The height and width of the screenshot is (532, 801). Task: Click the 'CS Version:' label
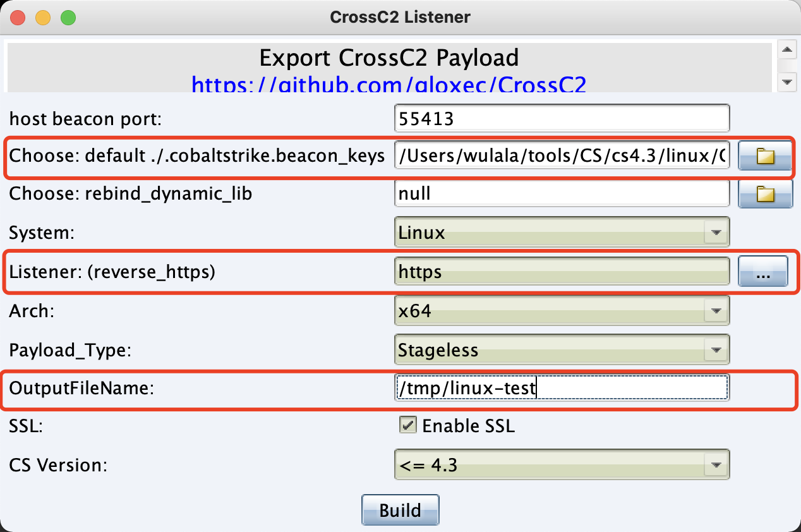point(58,466)
